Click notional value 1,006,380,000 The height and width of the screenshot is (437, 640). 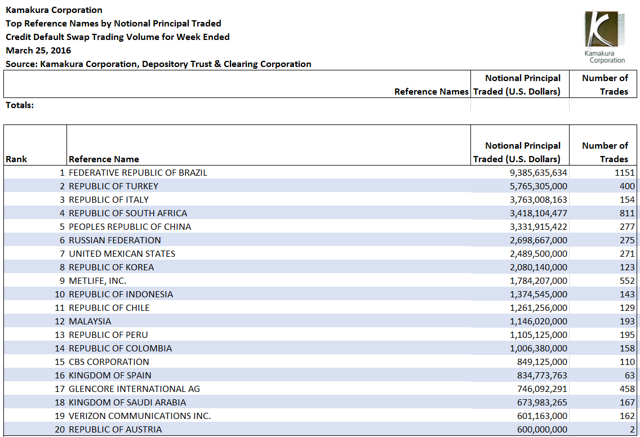pyautogui.click(x=538, y=348)
